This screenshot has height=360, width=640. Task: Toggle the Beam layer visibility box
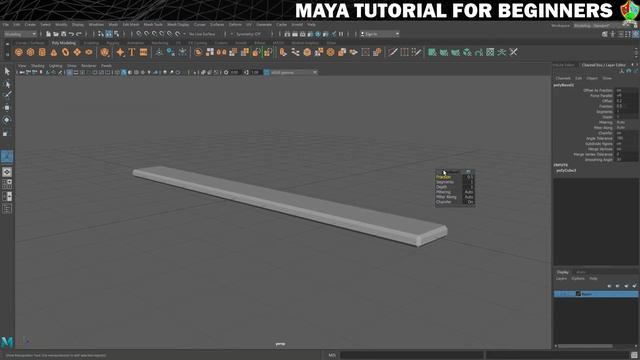click(x=559, y=294)
